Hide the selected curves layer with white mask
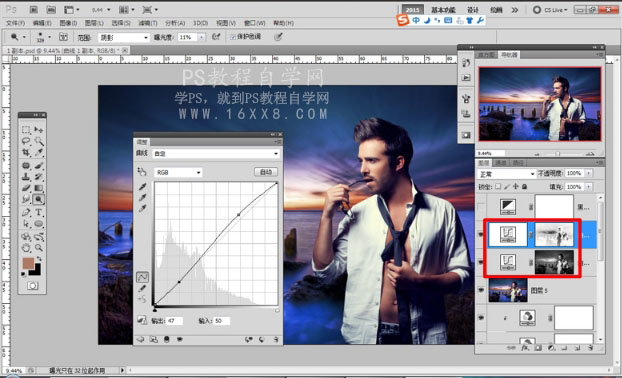This screenshot has height=378, width=622. pyautogui.click(x=481, y=235)
